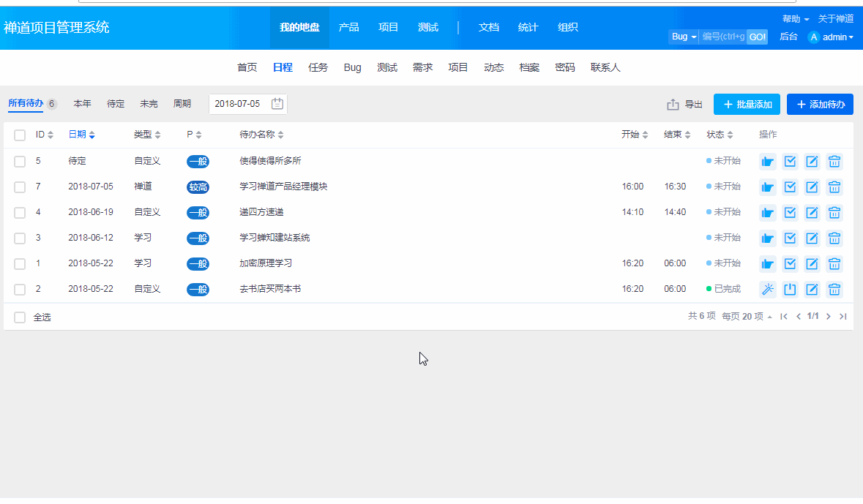Check the box for todo ID 7
The height and width of the screenshot is (504, 863).
[x=20, y=187]
